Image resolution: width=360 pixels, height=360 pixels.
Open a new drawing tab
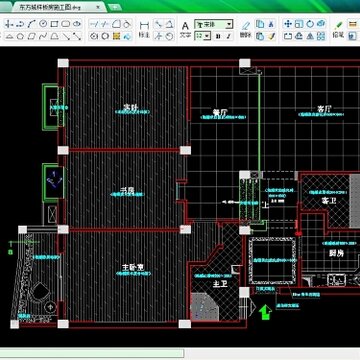click(115, 7)
